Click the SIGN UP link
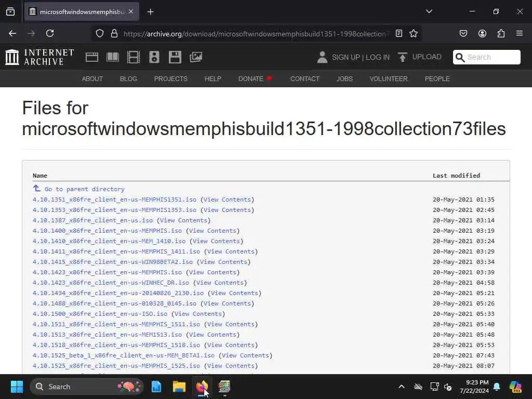 [346, 57]
